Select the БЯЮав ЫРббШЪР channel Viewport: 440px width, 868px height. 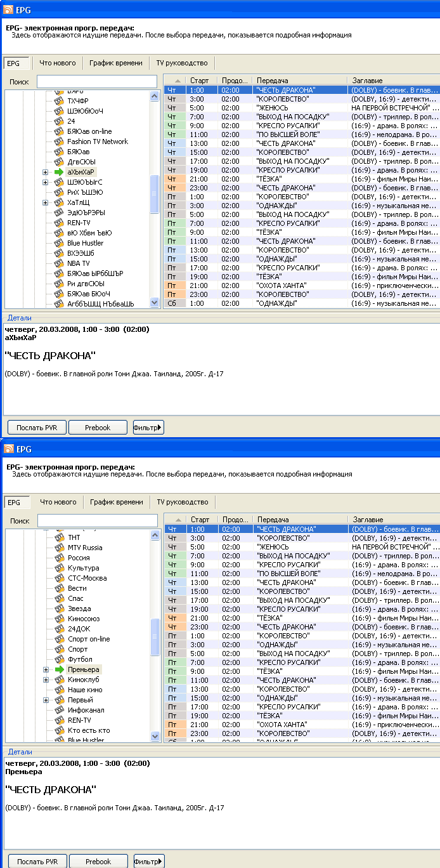(94, 273)
